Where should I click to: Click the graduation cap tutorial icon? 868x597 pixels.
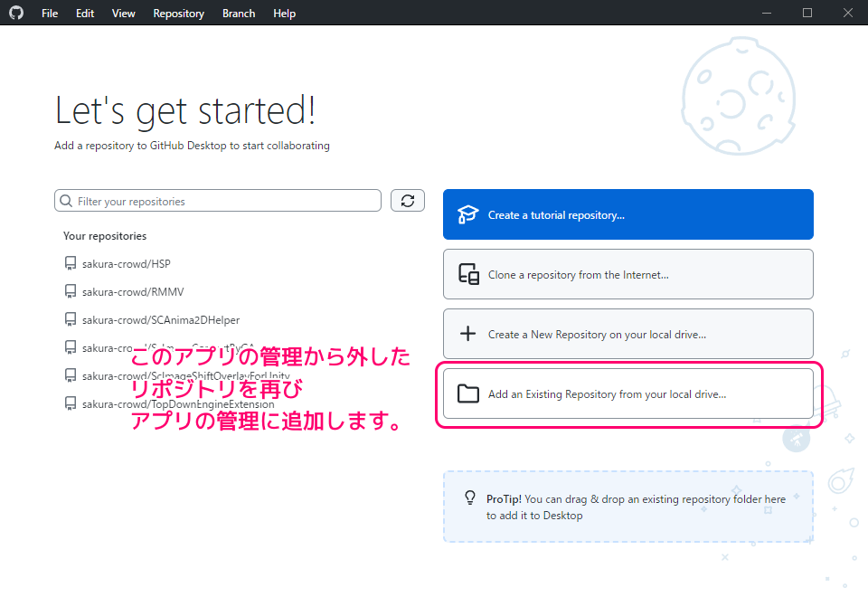[x=467, y=214]
